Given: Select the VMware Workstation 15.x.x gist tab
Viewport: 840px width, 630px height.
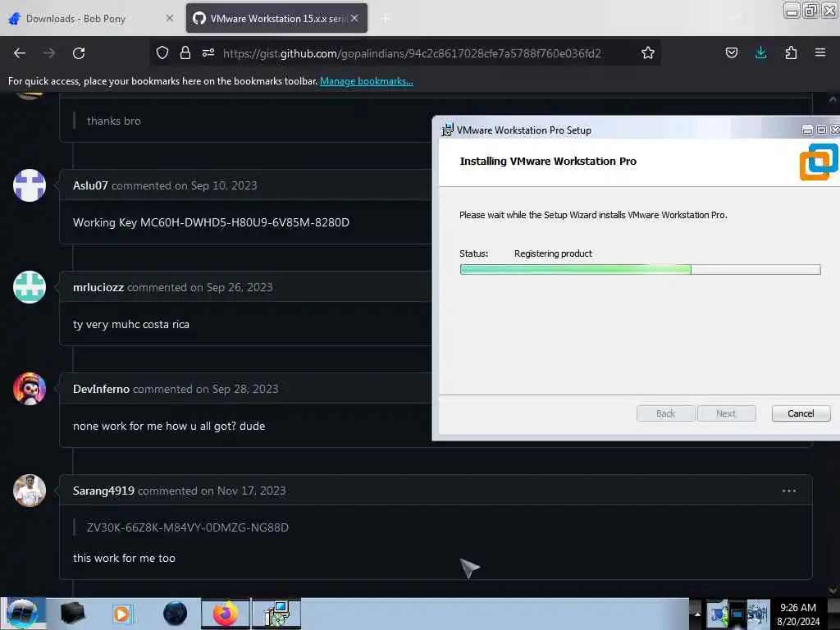Looking at the screenshot, I should 276,19.
